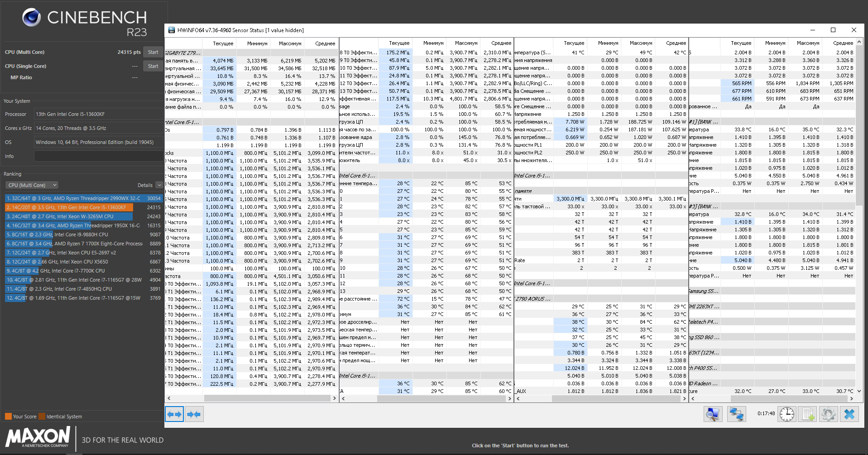Select ranking row Intel Core i7-4850HQ CPU

click(83, 289)
